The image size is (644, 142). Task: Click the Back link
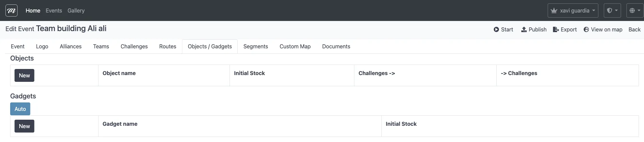coord(634,30)
